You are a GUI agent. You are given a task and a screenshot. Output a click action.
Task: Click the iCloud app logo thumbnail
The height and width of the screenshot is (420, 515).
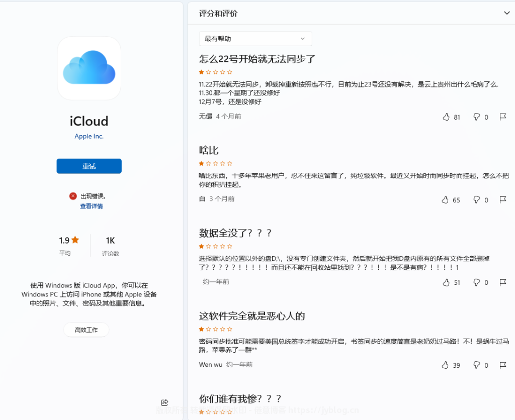coord(89,68)
